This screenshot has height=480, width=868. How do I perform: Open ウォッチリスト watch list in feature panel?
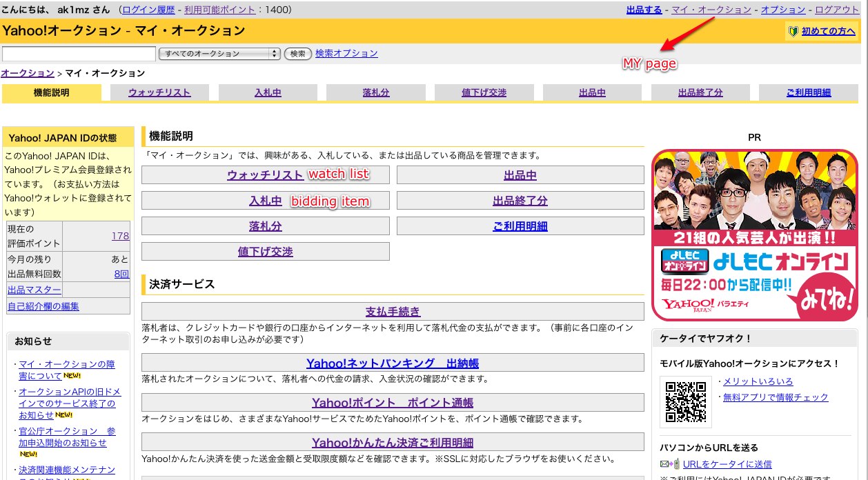[265, 175]
